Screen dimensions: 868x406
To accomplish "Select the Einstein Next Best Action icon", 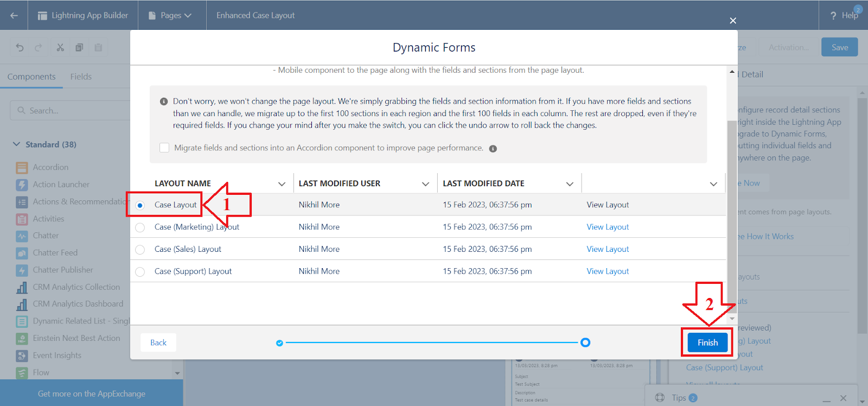I will pyautogui.click(x=22, y=339).
